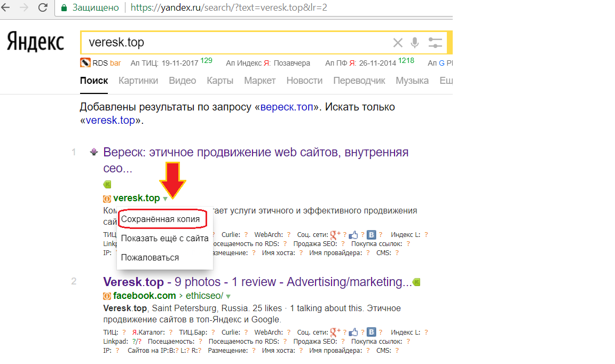Image resolution: width=615 pixels, height=364 pixels.
Task: Open facebook.com domain link
Action: point(144,296)
